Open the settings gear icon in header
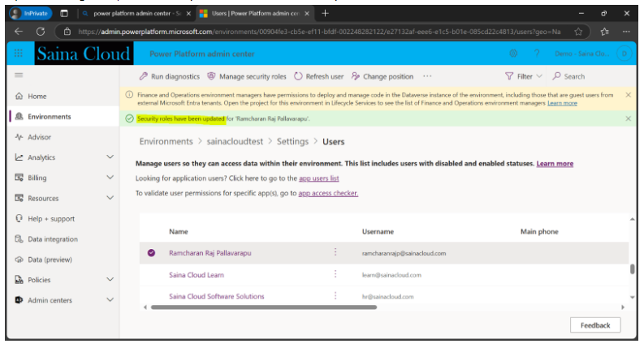Screen dimensions: 644x348 coord(513,54)
